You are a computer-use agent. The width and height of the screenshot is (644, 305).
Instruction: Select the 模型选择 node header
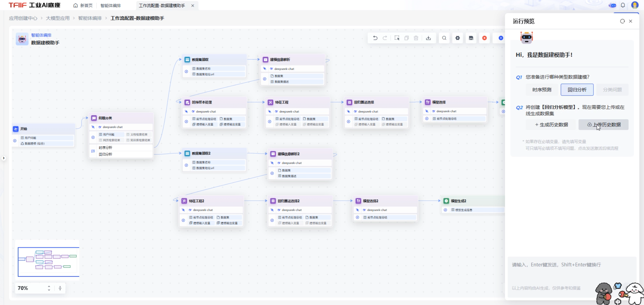[x=454, y=102]
